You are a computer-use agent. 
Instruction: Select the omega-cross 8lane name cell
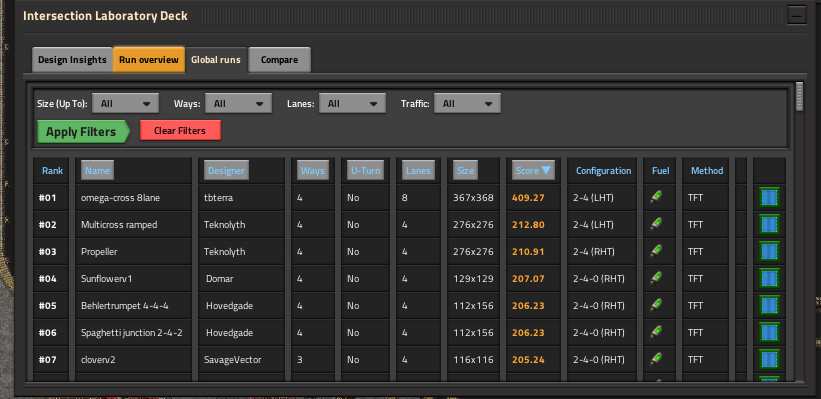pos(134,197)
